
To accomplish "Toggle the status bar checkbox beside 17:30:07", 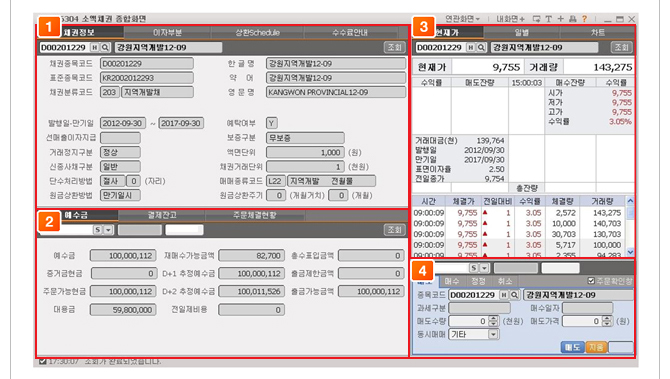I will pos(43,361).
